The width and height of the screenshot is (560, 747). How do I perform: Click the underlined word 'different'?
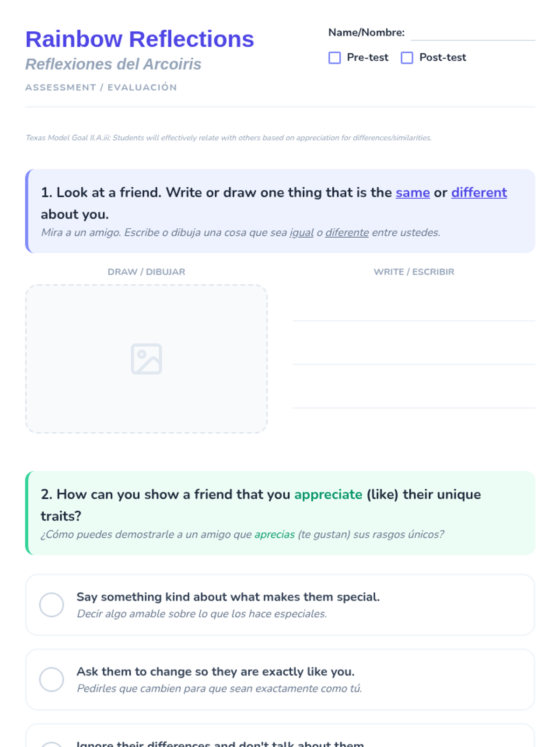pyautogui.click(x=479, y=192)
